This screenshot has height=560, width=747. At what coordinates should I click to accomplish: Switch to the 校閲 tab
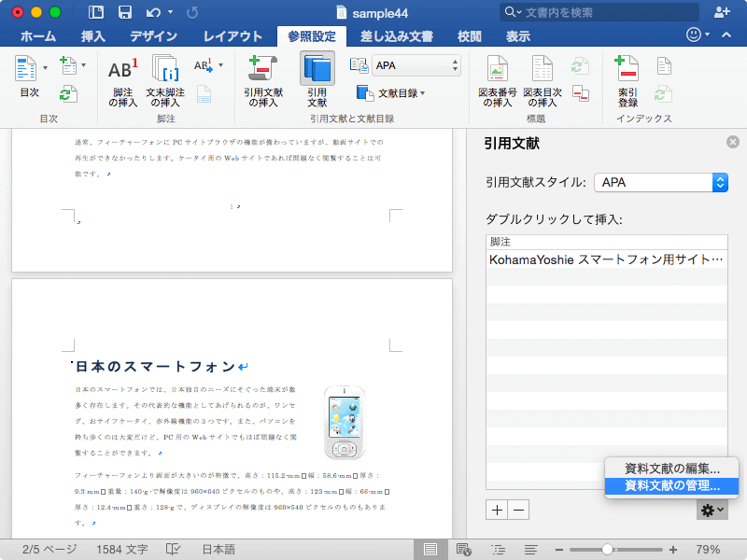point(470,36)
